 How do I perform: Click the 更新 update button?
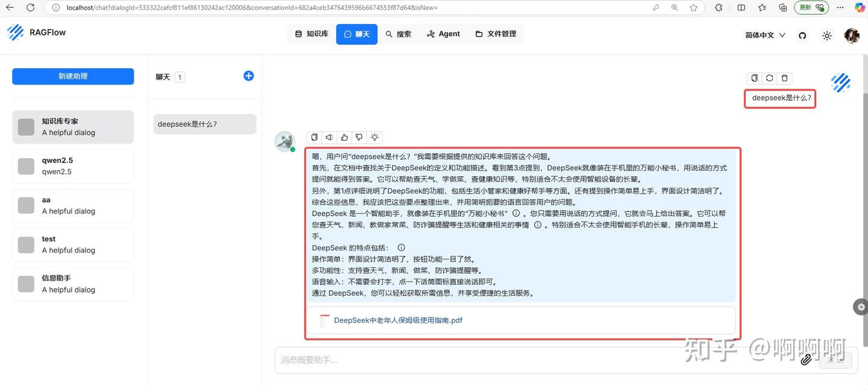(x=811, y=8)
